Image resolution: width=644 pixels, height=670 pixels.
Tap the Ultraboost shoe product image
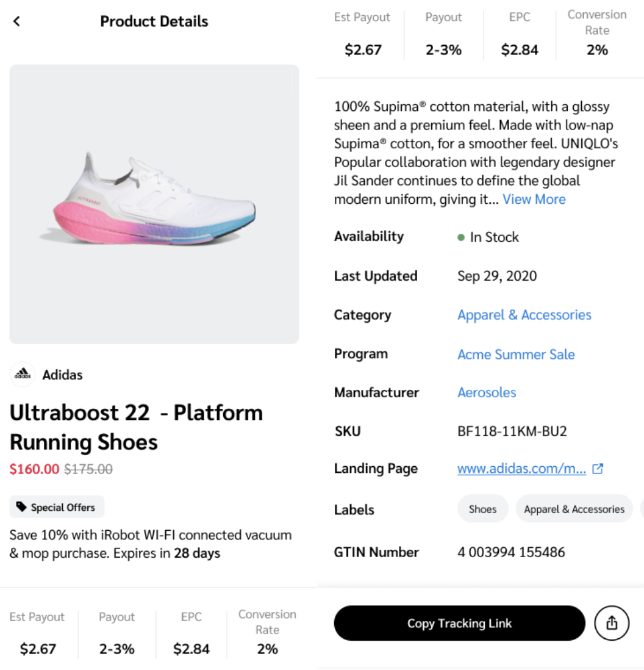coord(154,204)
